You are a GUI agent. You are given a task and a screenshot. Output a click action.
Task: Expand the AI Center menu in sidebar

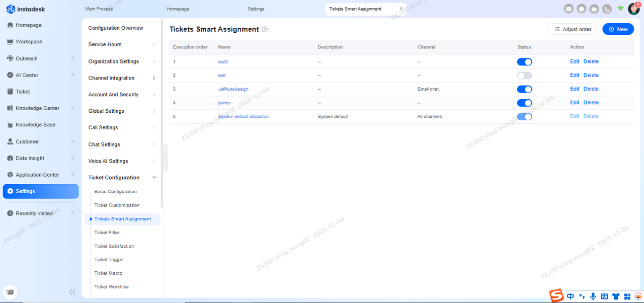(x=73, y=75)
